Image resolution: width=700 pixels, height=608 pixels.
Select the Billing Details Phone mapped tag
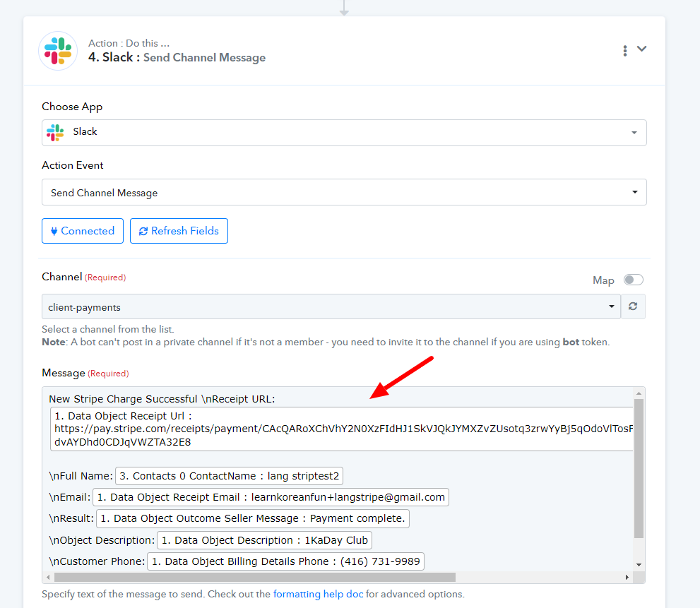click(x=285, y=561)
